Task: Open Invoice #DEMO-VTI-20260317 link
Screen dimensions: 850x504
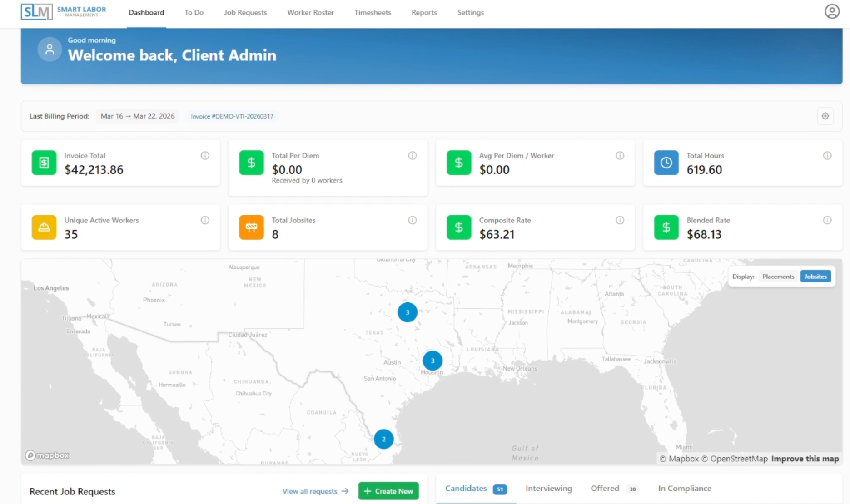Action: click(x=232, y=116)
